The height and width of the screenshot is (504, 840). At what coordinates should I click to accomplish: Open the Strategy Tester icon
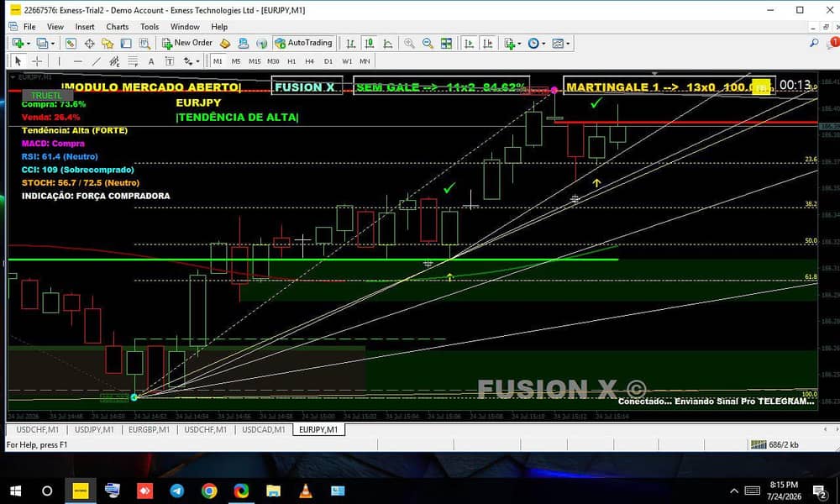click(x=144, y=44)
